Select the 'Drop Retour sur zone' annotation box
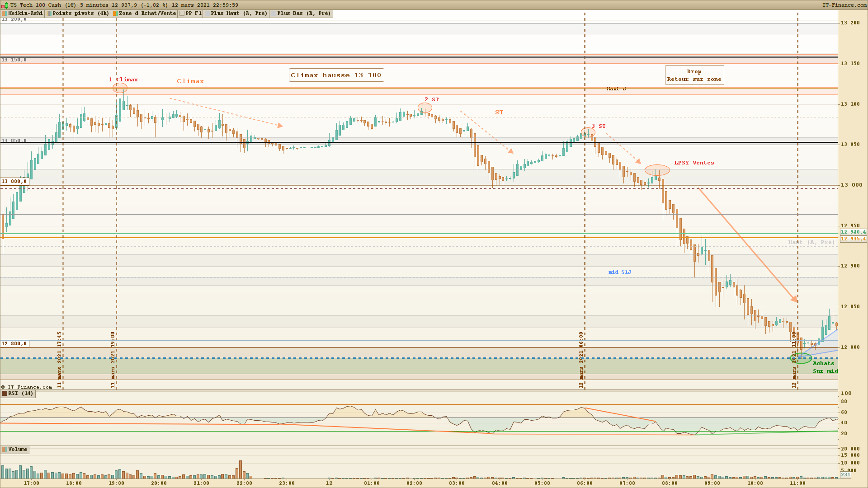 (x=694, y=75)
